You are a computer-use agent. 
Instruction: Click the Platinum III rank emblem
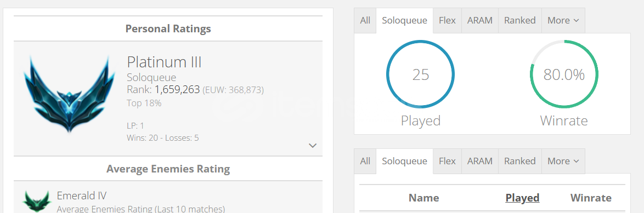click(69, 94)
